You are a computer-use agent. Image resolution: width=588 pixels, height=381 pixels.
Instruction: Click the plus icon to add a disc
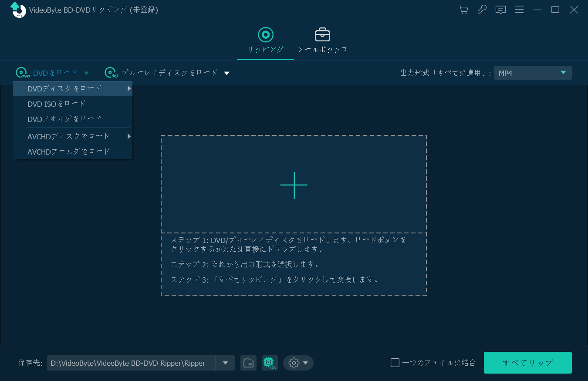[x=294, y=185]
